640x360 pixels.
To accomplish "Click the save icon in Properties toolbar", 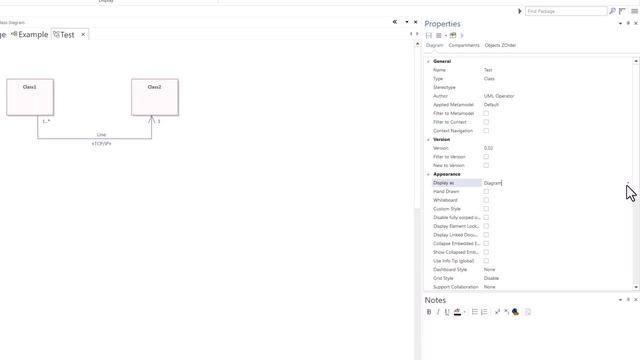I will 429,36.
